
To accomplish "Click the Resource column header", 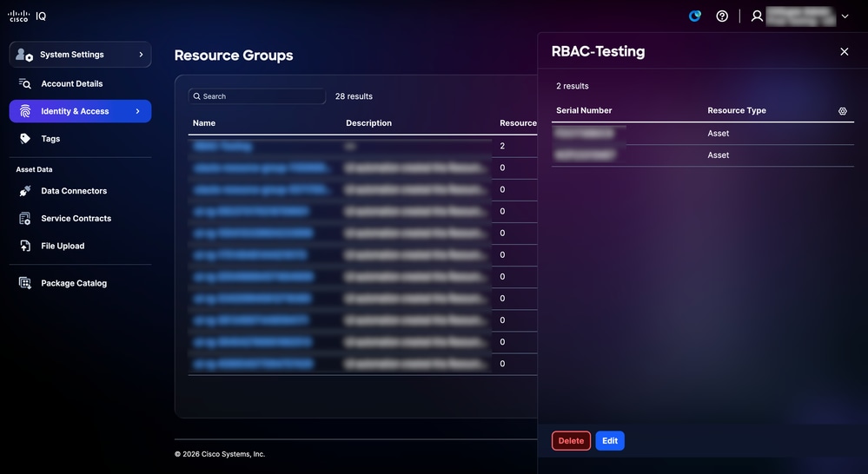I will click(x=518, y=122).
